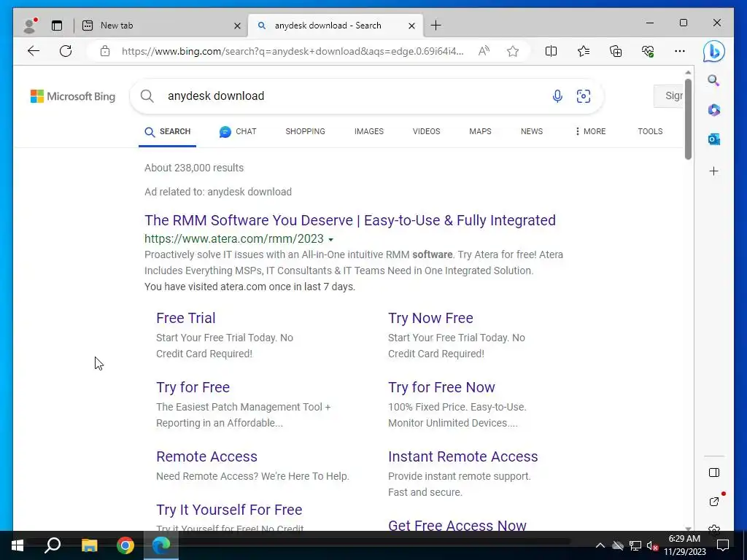Image resolution: width=747 pixels, height=560 pixels.
Task: Go back to the previous page
Action: pos(34,51)
